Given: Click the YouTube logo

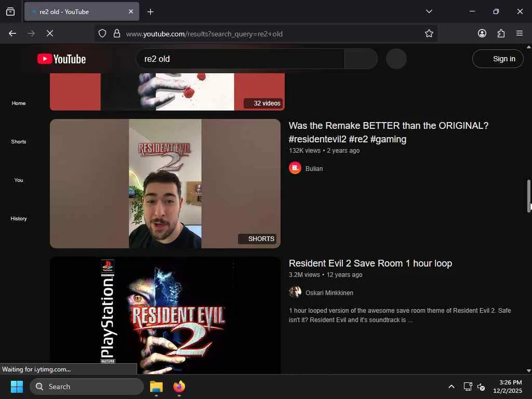Looking at the screenshot, I should click(61, 59).
